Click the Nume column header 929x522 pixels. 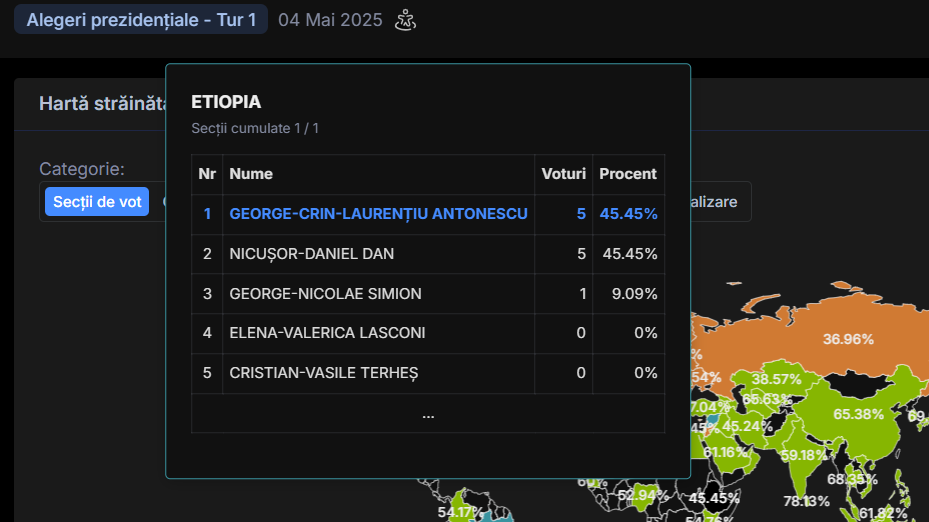click(x=251, y=174)
